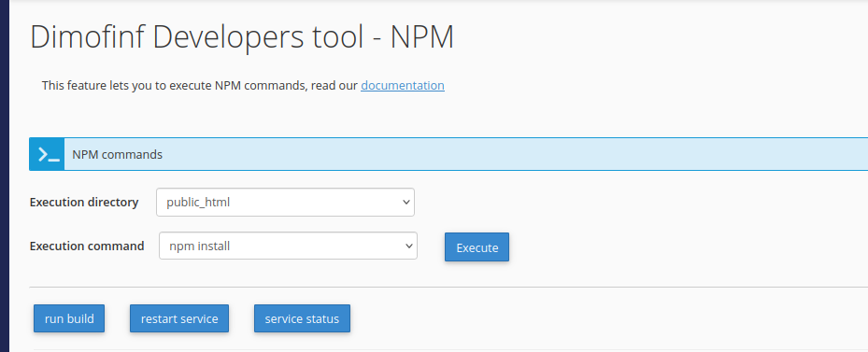The image size is (868, 352).
Task: Click the divider line above run build
Action: point(448,288)
